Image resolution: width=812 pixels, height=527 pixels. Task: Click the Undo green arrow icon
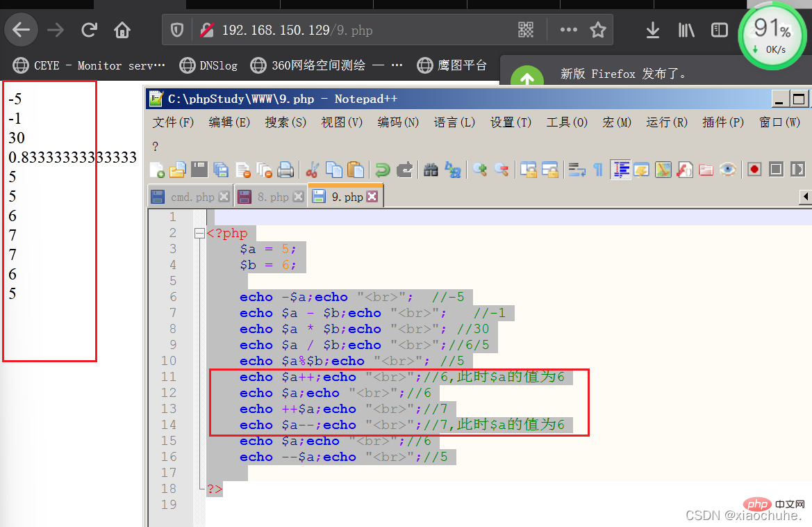tap(382, 170)
